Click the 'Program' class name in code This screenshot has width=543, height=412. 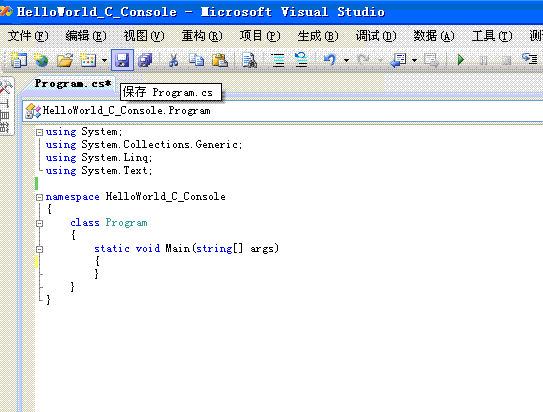(x=126, y=223)
